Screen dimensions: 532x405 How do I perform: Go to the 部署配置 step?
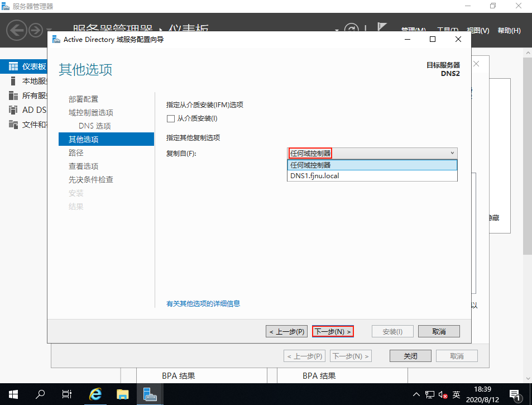pos(83,99)
